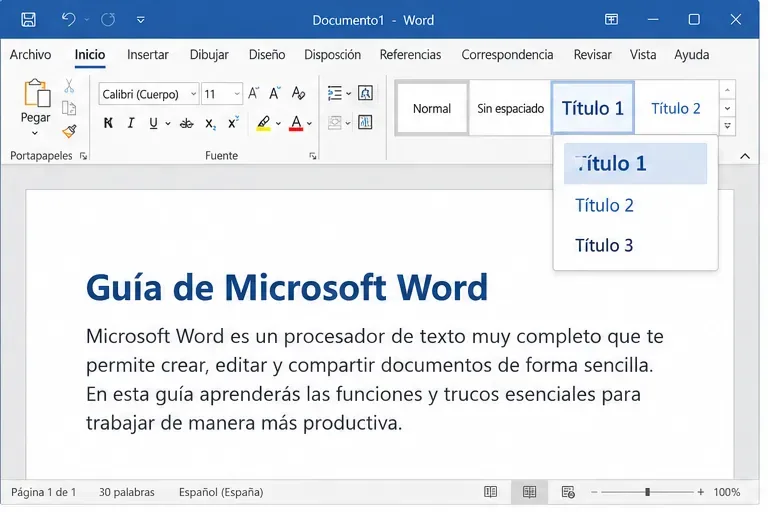Image resolution: width=768 pixels, height=512 pixels.
Task: Select the Format Painter brush
Action: (70, 131)
